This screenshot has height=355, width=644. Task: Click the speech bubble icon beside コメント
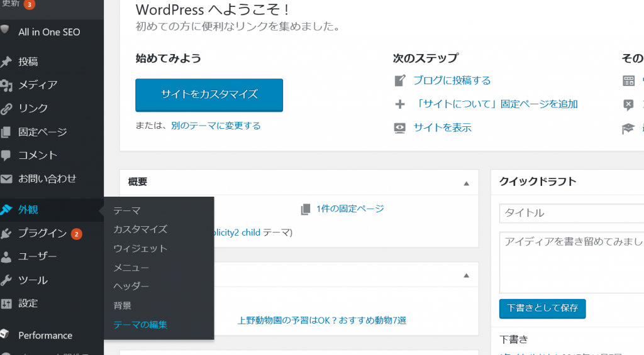[6, 155]
